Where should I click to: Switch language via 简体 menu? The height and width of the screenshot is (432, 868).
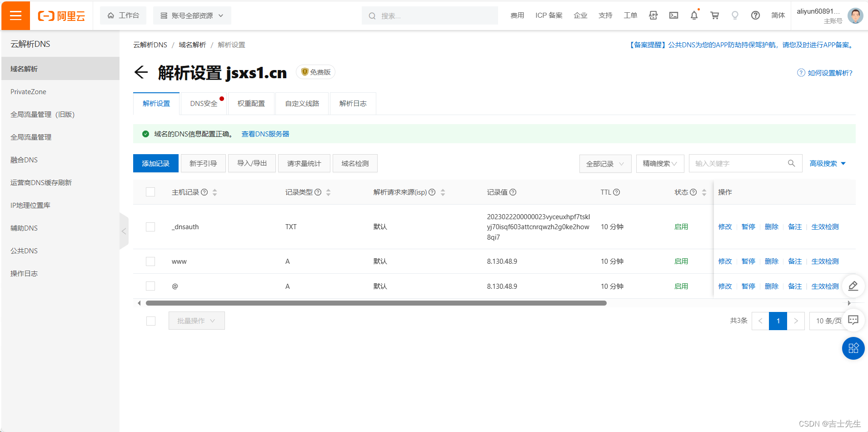(x=778, y=15)
